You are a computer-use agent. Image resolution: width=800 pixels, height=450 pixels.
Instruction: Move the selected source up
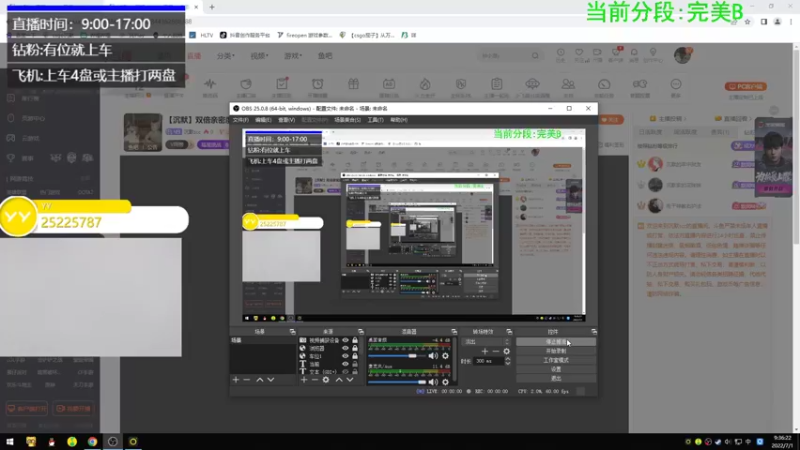(339, 380)
